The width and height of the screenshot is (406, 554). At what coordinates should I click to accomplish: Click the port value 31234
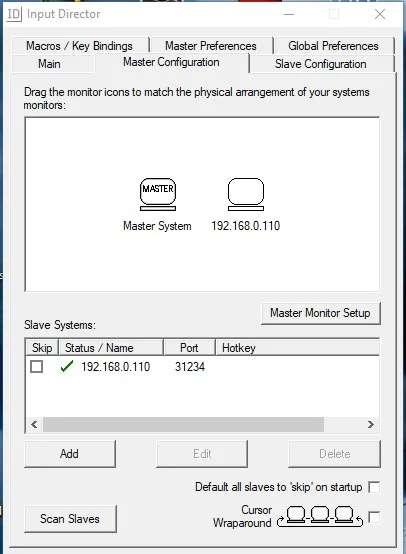pos(190,367)
